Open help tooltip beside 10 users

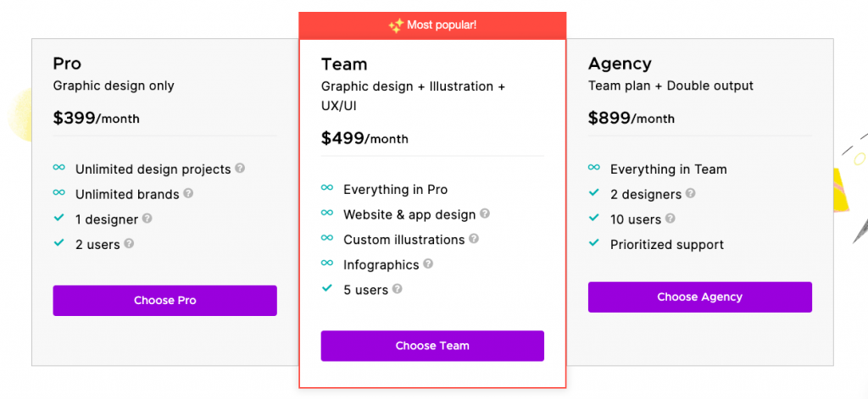click(x=670, y=218)
